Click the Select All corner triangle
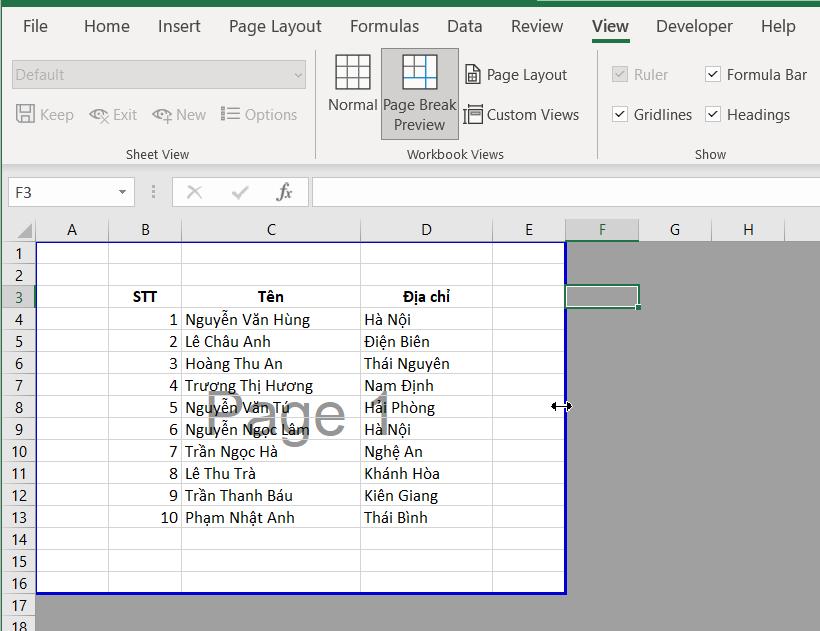Viewport: 820px width, 631px height. [x=24, y=231]
